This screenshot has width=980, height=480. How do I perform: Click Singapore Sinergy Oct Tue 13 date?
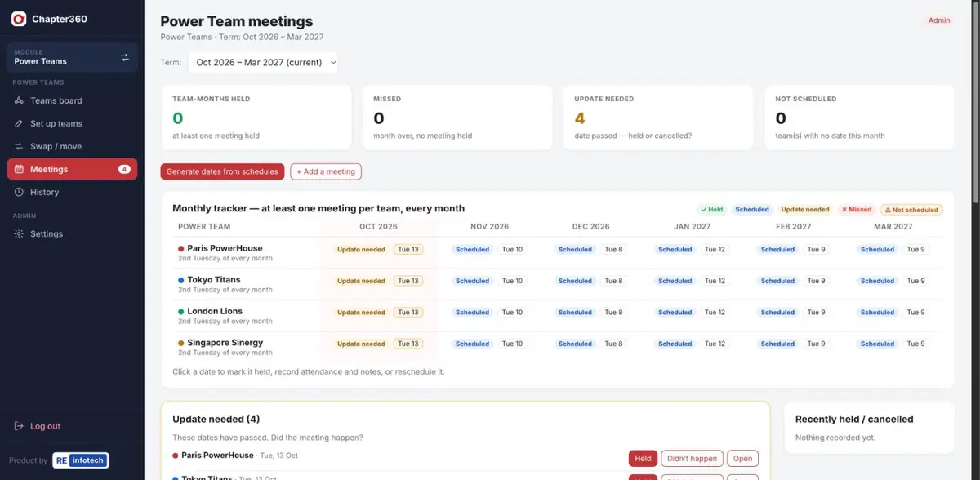(x=408, y=344)
